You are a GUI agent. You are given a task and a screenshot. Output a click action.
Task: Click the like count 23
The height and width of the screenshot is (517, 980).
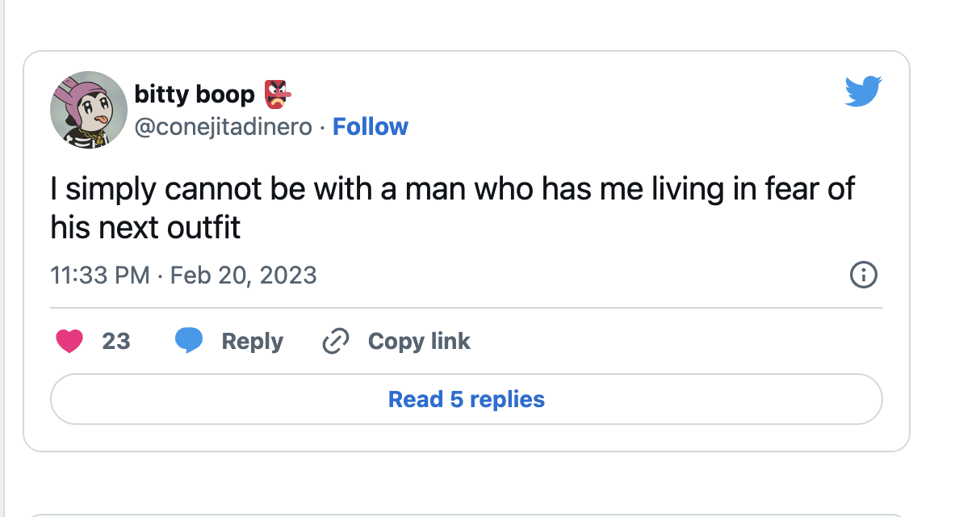pos(116,342)
